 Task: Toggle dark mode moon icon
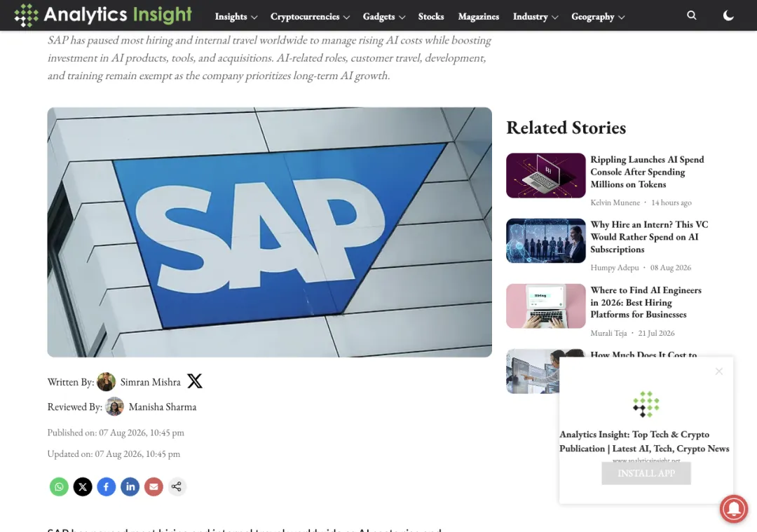point(728,15)
